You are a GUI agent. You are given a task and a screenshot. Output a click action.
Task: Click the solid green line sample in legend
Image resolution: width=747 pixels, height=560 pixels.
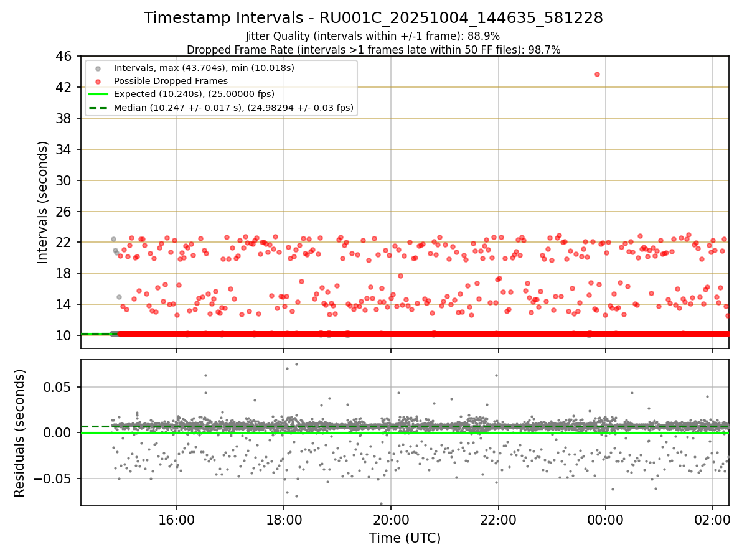click(99, 95)
